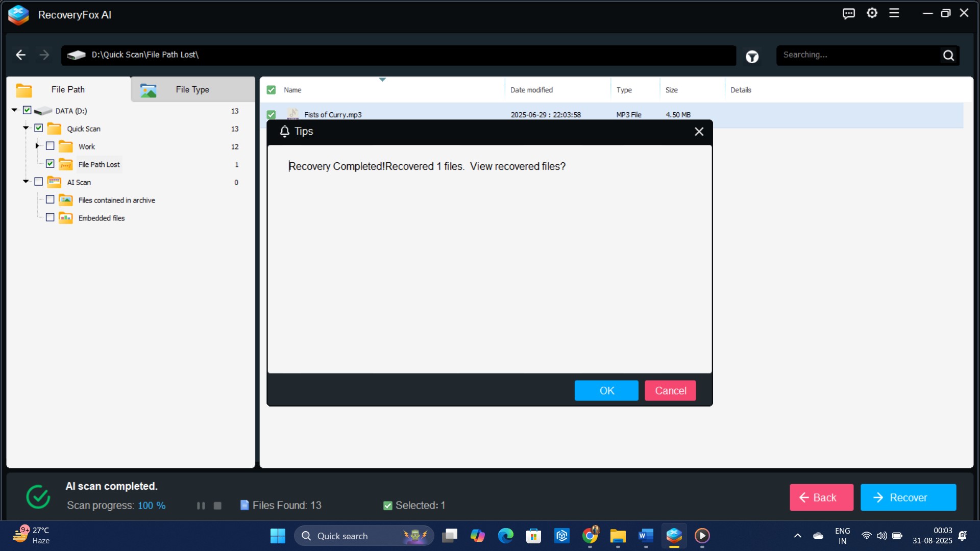
Task: Switch to the File Type tab
Action: click(x=192, y=90)
